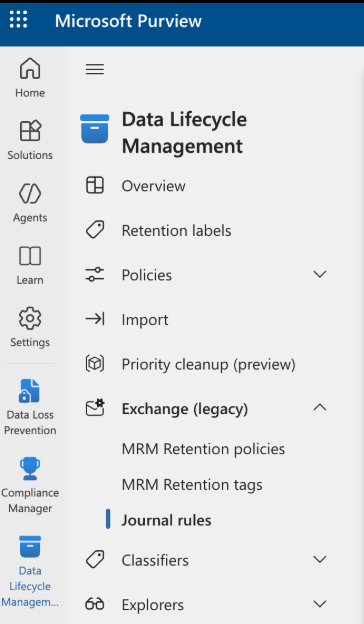Image resolution: width=364 pixels, height=624 pixels.
Task: Go to Overview in the navigation
Action: pyautogui.click(x=154, y=186)
